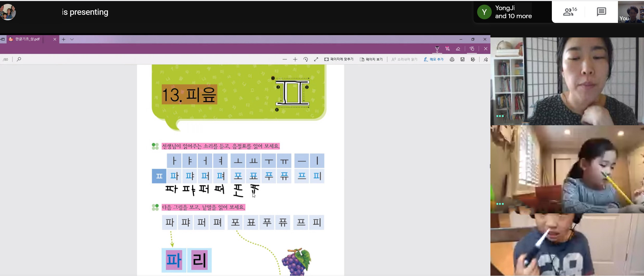Enter full-screen view of the PDF

tap(316, 60)
